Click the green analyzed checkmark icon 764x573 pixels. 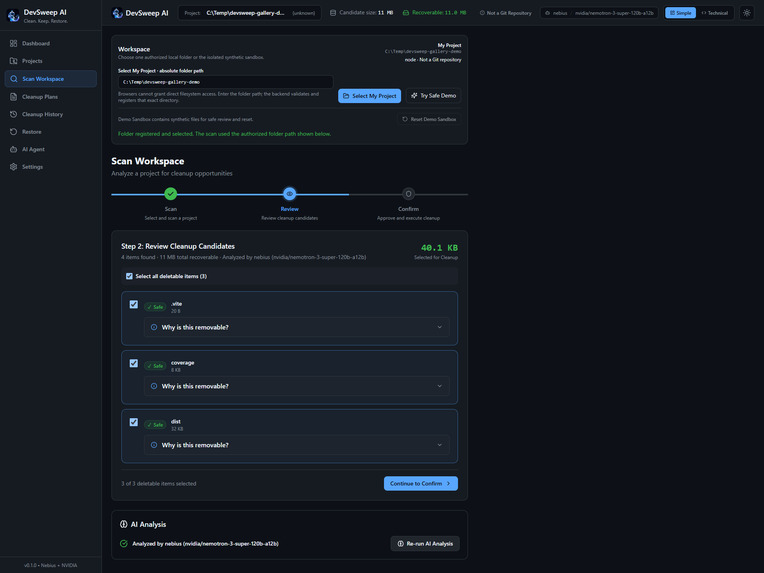coord(124,544)
